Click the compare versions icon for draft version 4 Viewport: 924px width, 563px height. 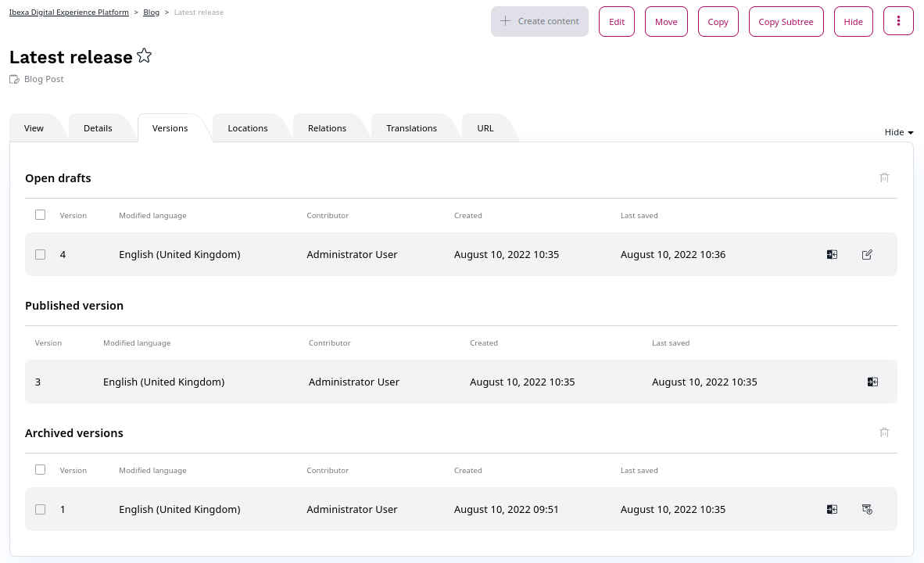(x=832, y=254)
